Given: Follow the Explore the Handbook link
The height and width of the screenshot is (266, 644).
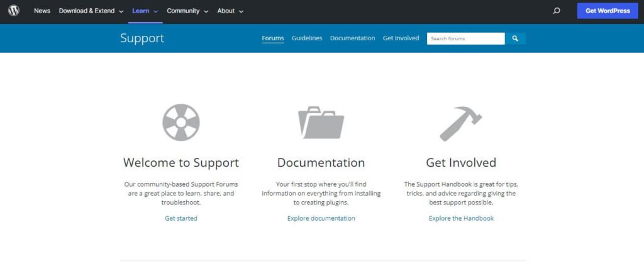Looking at the screenshot, I should 461,218.
